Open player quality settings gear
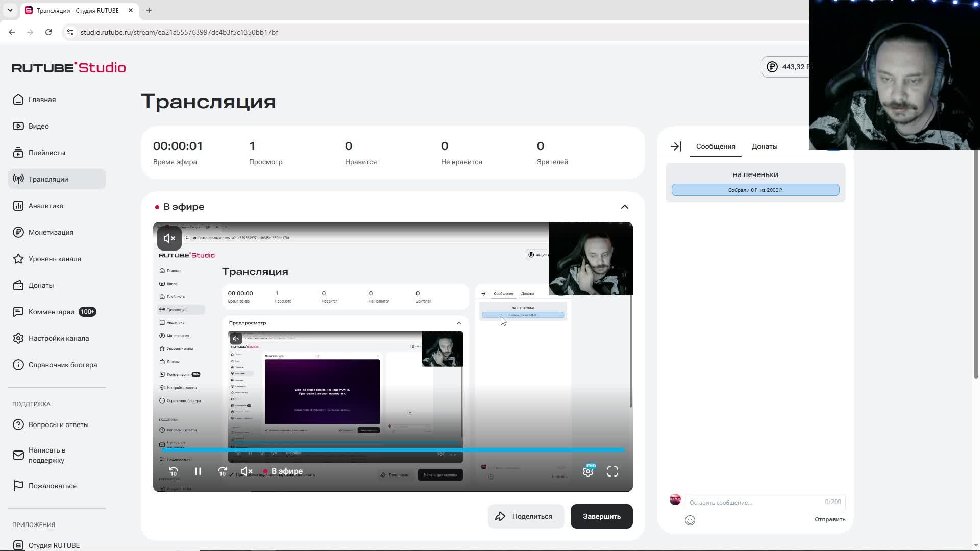The width and height of the screenshot is (980, 551). point(588,471)
